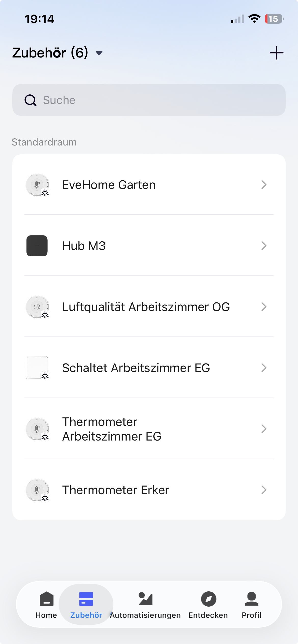The width and height of the screenshot is (298, 644).
Task: Tap the Luftqualität air sensor icon
Action: pos(37,307)
